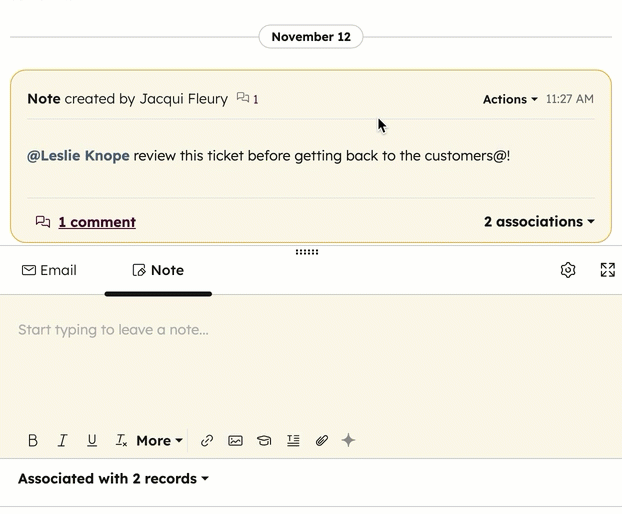Expand the More formatting options dropdown

159,441
